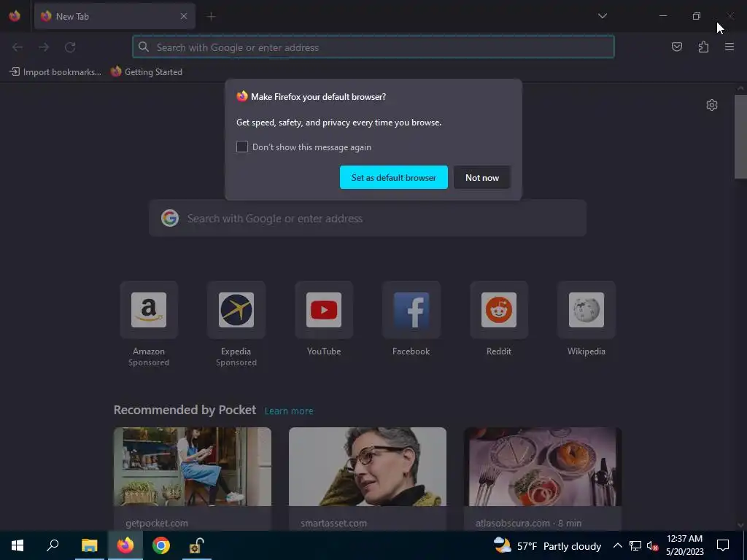Focus the address bar field

tap(373, 47)
